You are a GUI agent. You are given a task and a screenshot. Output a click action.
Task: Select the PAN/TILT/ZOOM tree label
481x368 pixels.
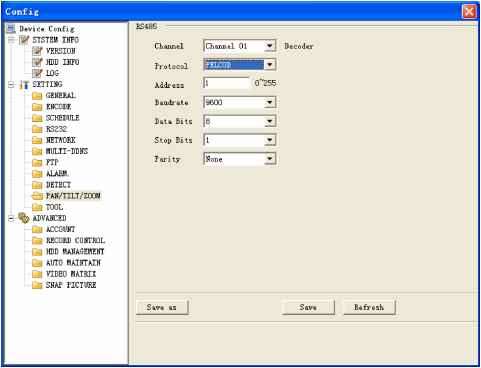(x=73, y=196)
